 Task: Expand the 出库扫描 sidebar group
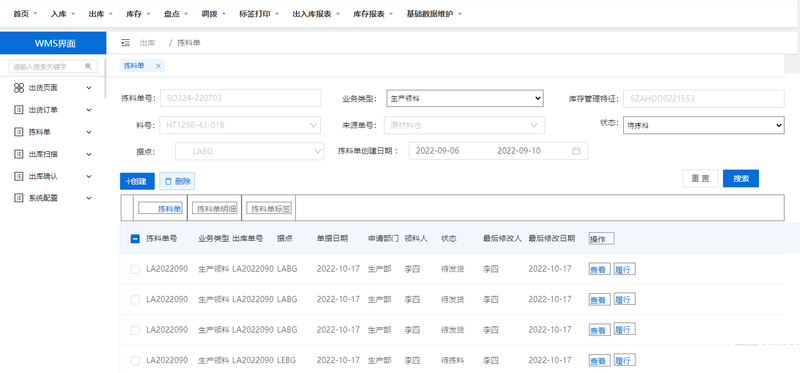(89, 154)
